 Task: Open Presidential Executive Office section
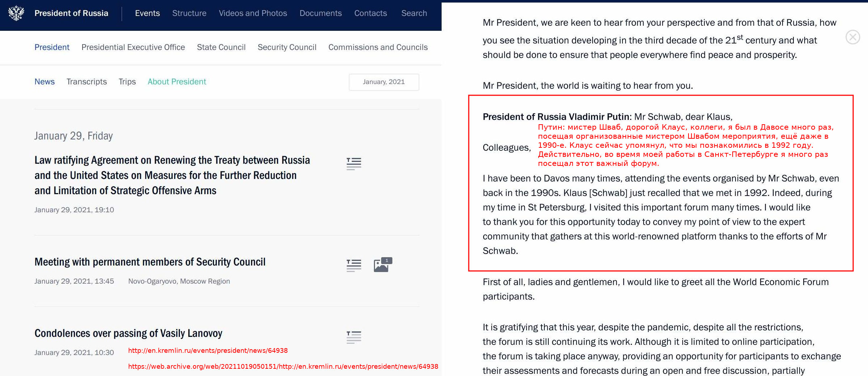[x=133, y=47]
